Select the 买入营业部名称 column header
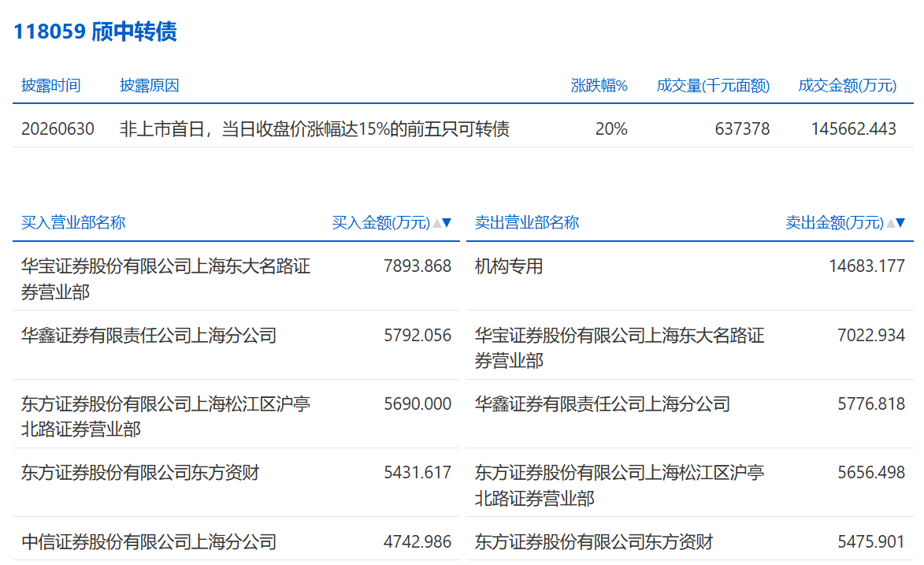Viewport: 924px width, 565px height. tap(73, 222)
